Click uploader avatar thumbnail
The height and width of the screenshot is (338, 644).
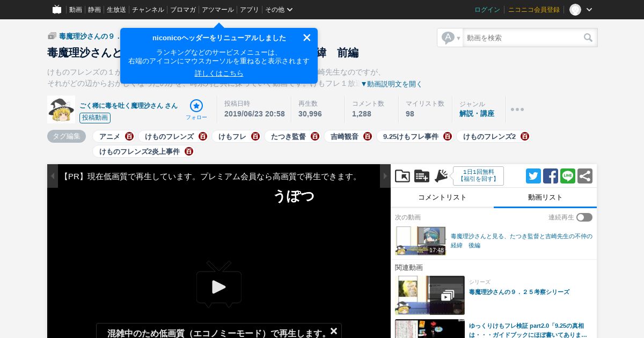point(61,109)
